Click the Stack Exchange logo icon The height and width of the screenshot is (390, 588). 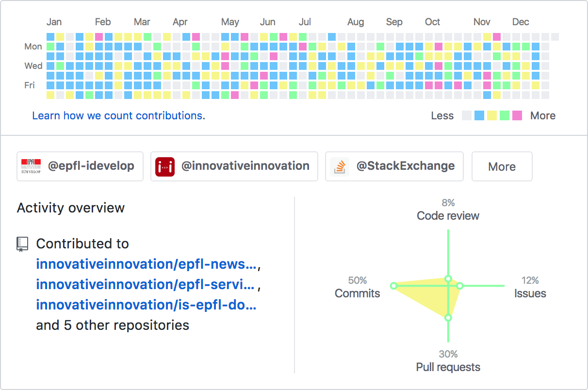pyautogui.click(x=340, y=166)
